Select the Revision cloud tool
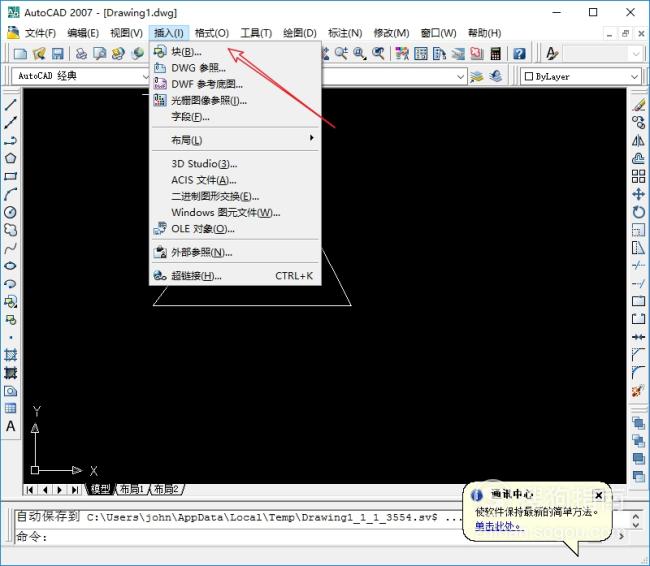 point(10,230)
